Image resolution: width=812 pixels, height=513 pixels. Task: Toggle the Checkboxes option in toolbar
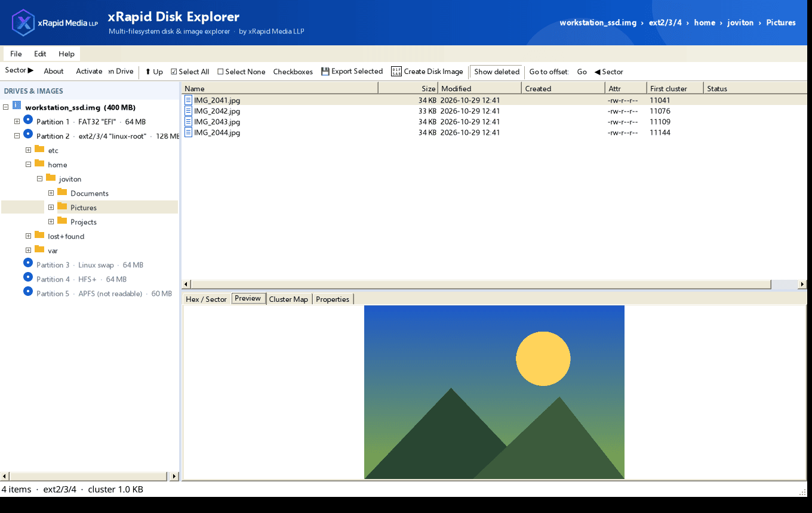(293, 72)
